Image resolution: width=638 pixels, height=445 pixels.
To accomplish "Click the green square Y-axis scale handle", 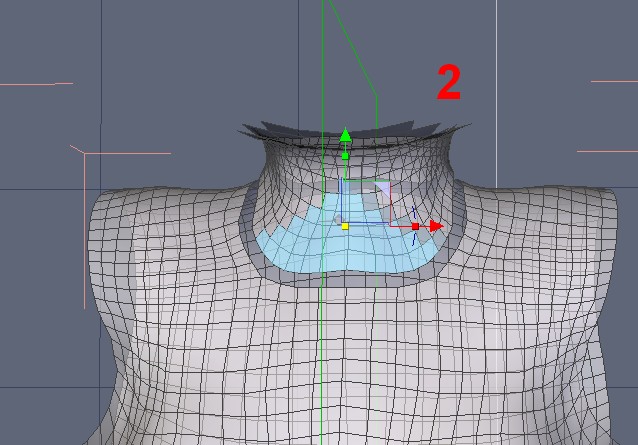I will (x=345, y=156).
